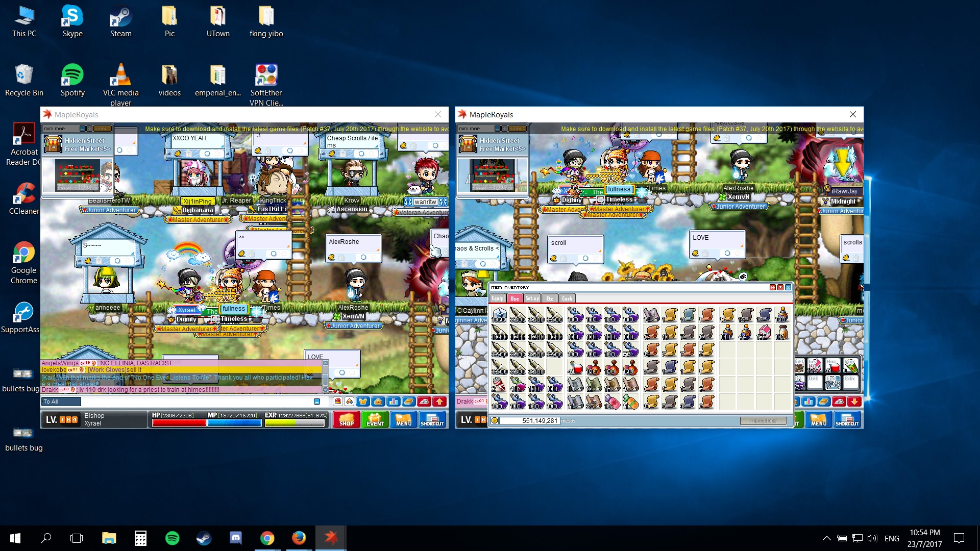Open key config icon in right window
This screenshot has width=980, height=551.
click(839, 402)
